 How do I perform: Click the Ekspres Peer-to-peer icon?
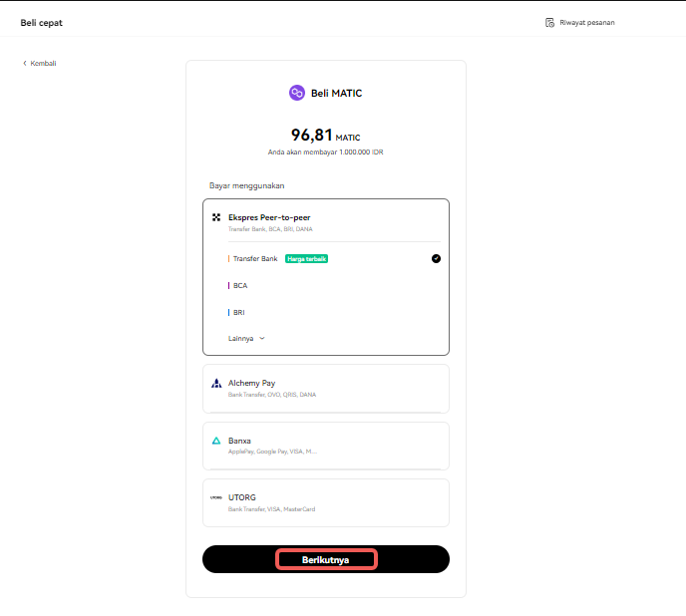click(216, 217)
